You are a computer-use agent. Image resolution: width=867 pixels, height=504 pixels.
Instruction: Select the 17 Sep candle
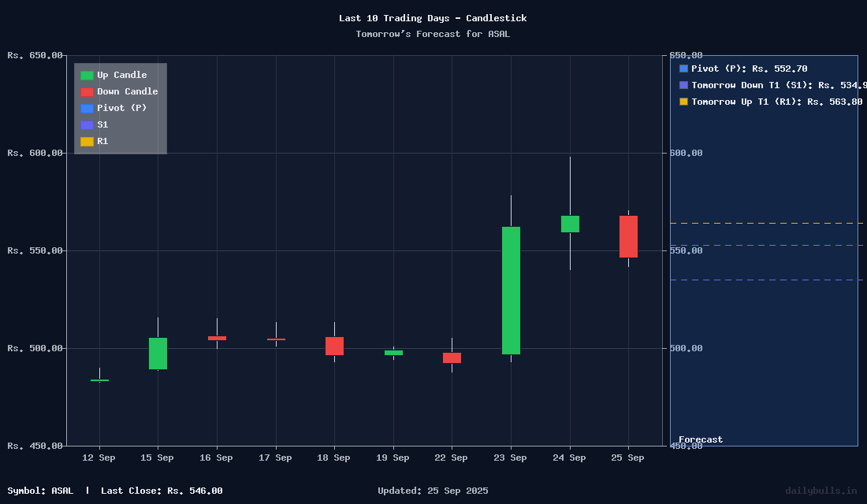(276, 339)
